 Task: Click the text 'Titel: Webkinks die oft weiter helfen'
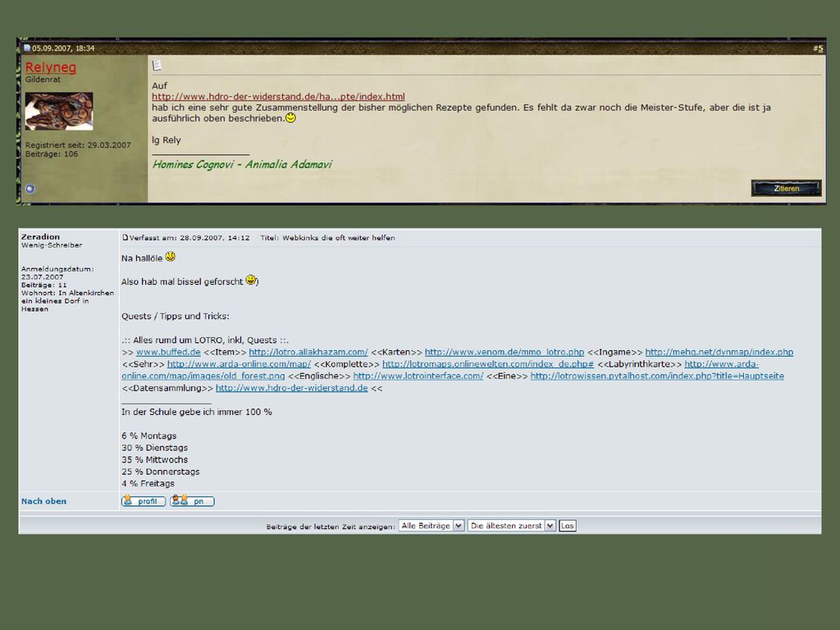327,238
